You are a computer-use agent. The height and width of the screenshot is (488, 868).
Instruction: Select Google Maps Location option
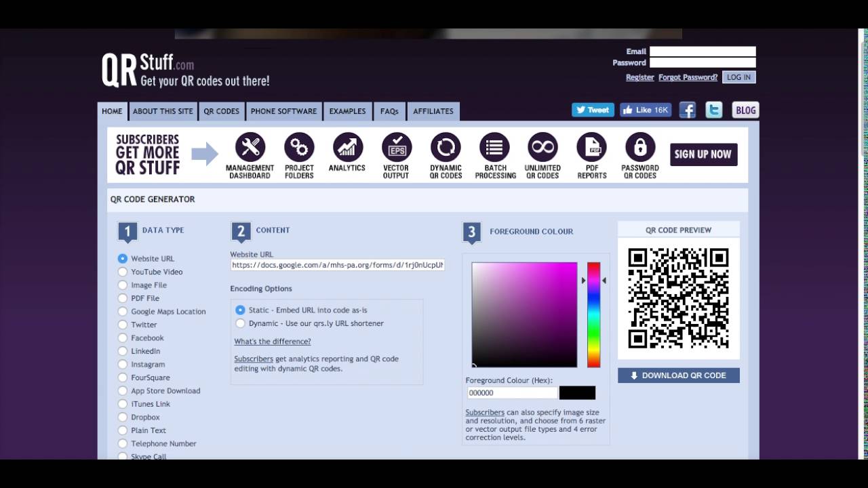pos(123,311)
